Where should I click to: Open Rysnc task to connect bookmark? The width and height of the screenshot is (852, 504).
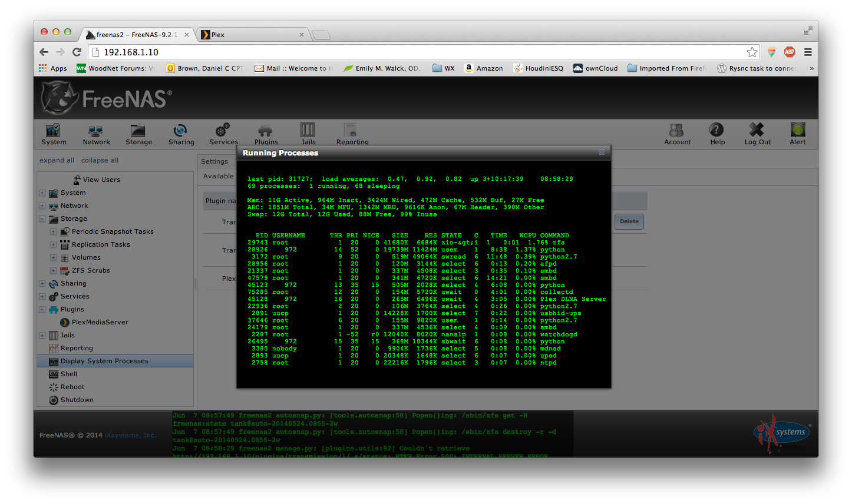[757, 68]
